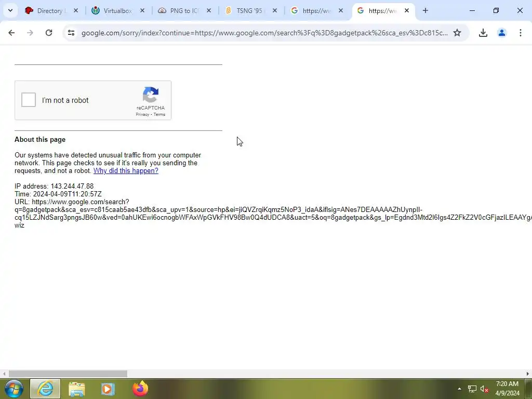The height and width of the screenshot is (399, 532).
Task: Expand the tab search dropdown arrow
Action: point(10,10)
